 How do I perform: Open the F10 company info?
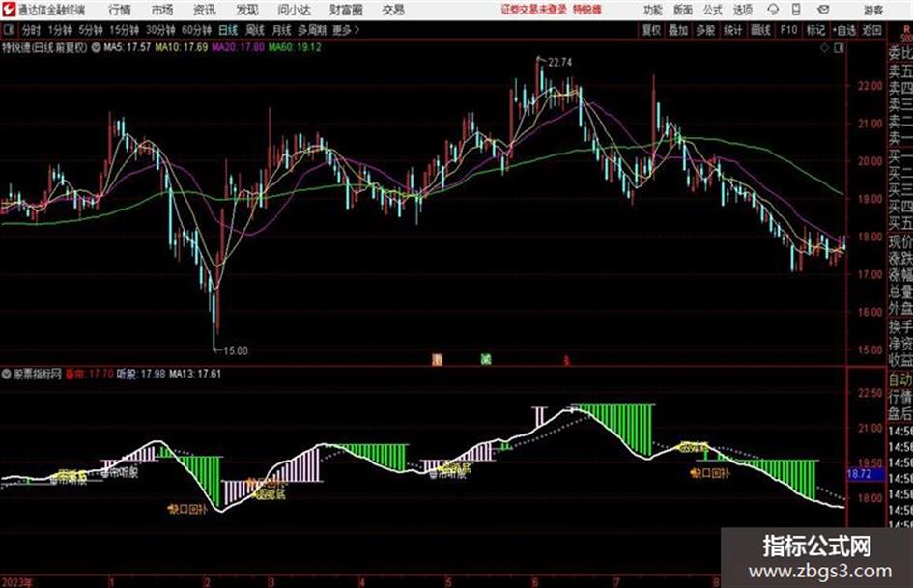click(x=788, y=30)
